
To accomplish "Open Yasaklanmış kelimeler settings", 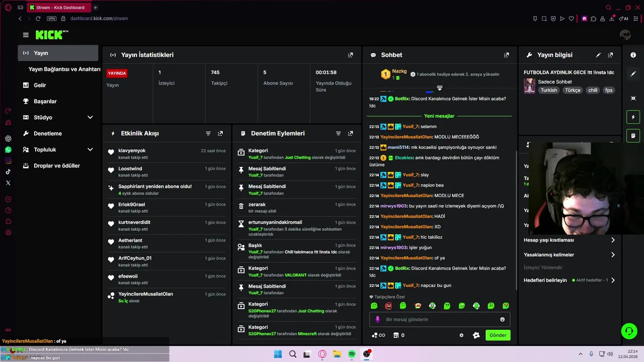I will [x=570, y=255].
